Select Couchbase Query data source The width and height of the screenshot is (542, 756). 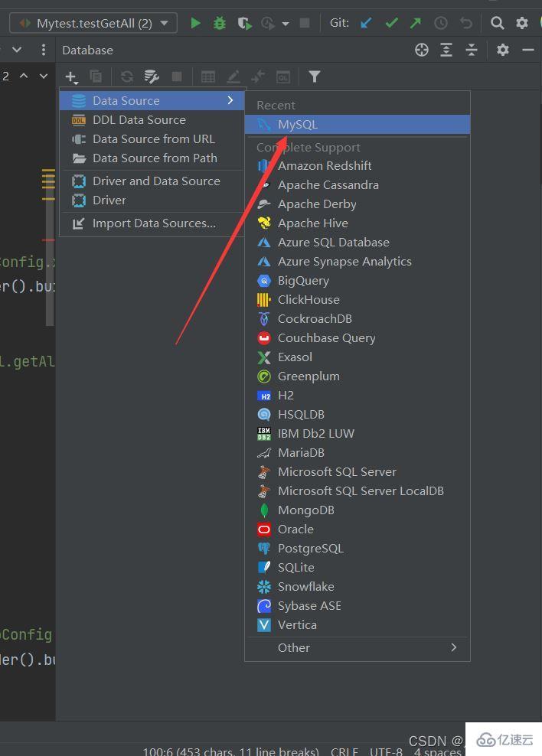pyautogui.click(x=358, y=338)
